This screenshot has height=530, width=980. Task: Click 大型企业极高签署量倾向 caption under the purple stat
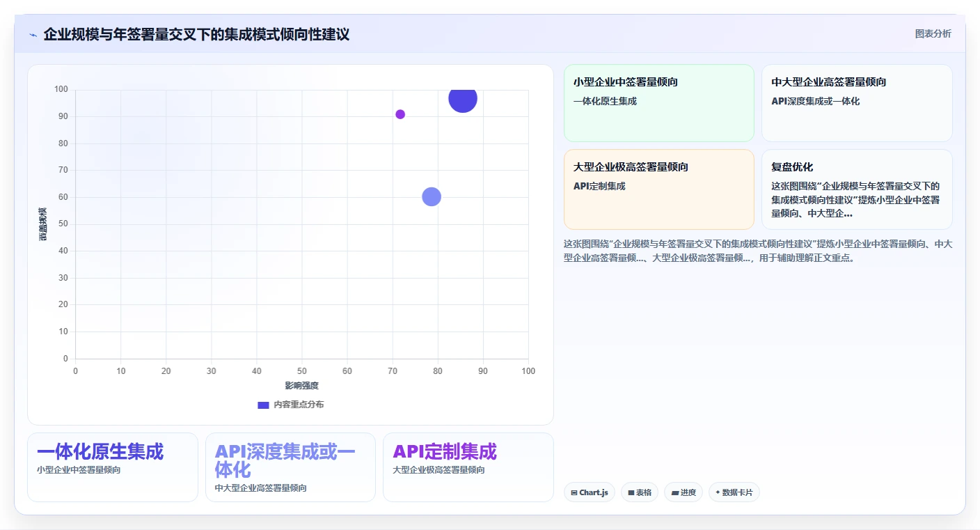438,470
